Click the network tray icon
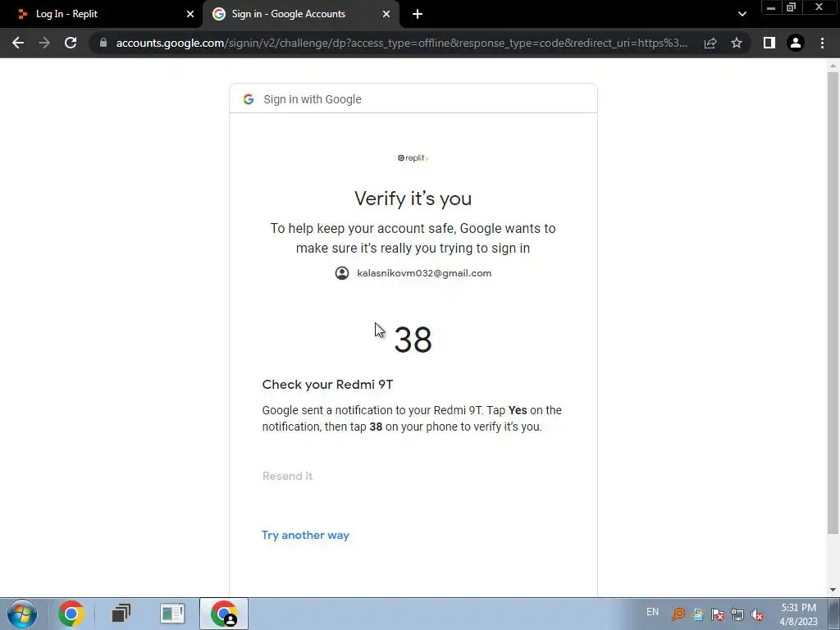This screenshot has height=630, width=840. (737, 614)
